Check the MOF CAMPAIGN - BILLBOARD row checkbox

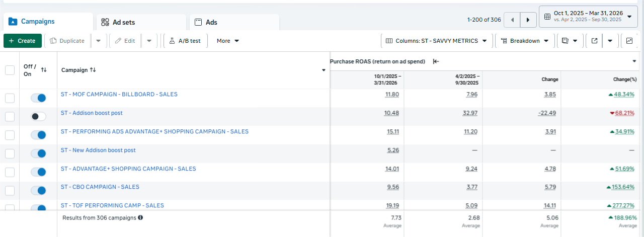pos(10,98)
